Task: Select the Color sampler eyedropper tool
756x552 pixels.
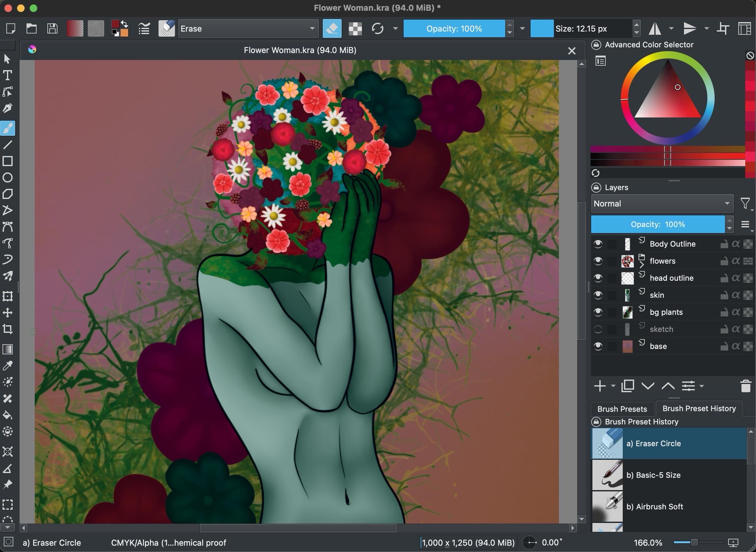Action: (7, 366)
